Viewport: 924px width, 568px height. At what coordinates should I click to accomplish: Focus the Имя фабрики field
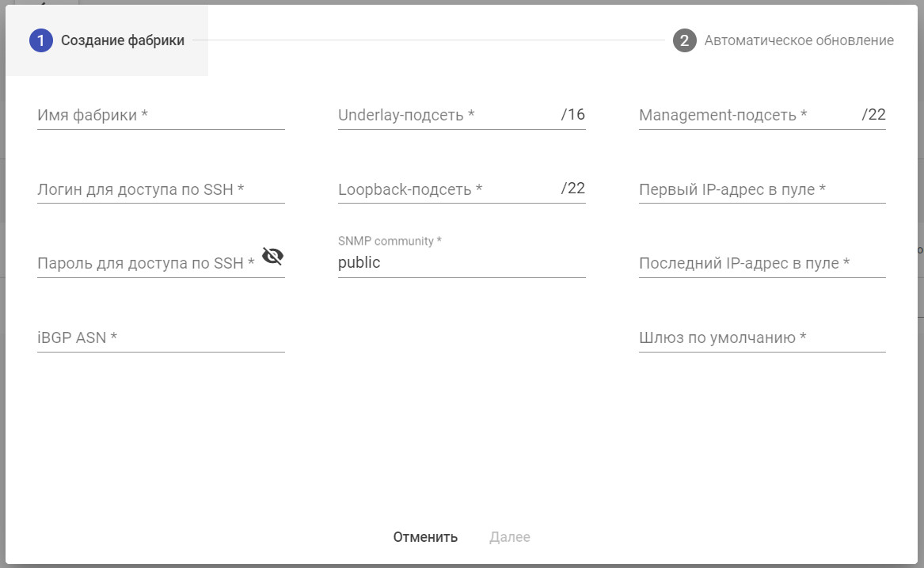161,116
